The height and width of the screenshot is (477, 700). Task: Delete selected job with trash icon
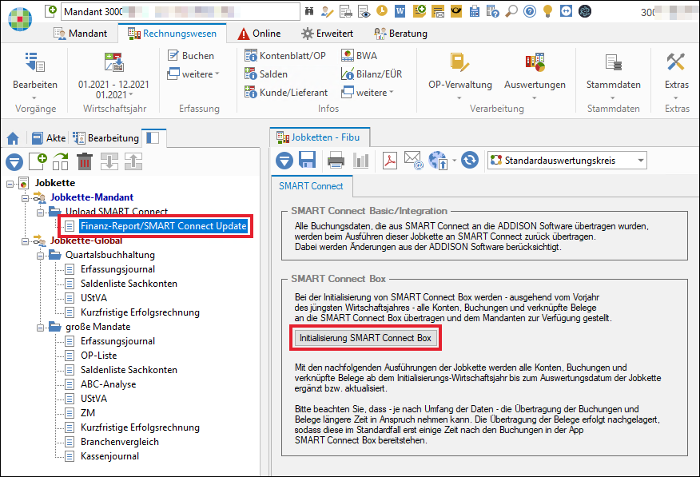click(85, 161)
